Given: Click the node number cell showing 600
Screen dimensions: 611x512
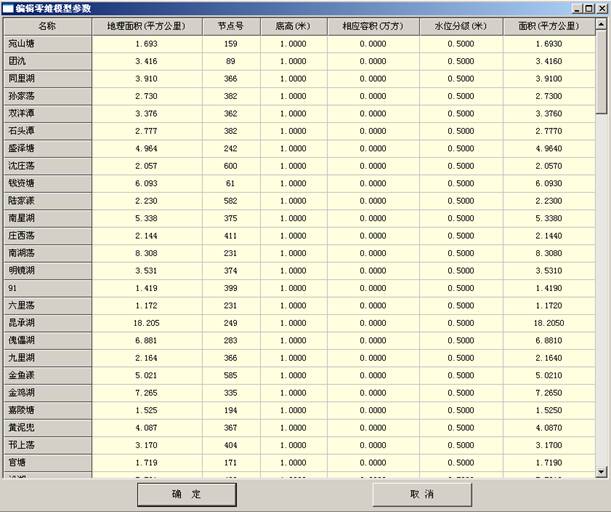Looking at the screenshot, I should (231, 165).
